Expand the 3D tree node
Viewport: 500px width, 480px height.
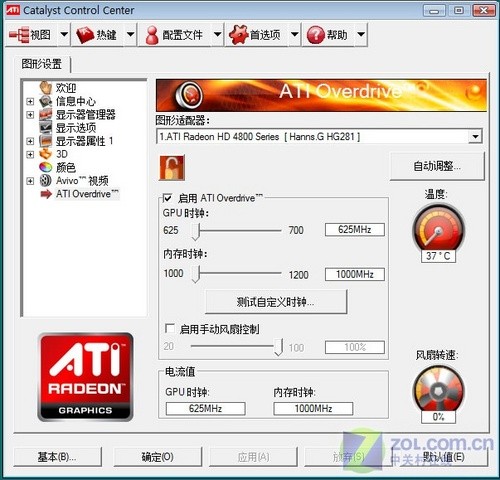click(x=30, y=154)
